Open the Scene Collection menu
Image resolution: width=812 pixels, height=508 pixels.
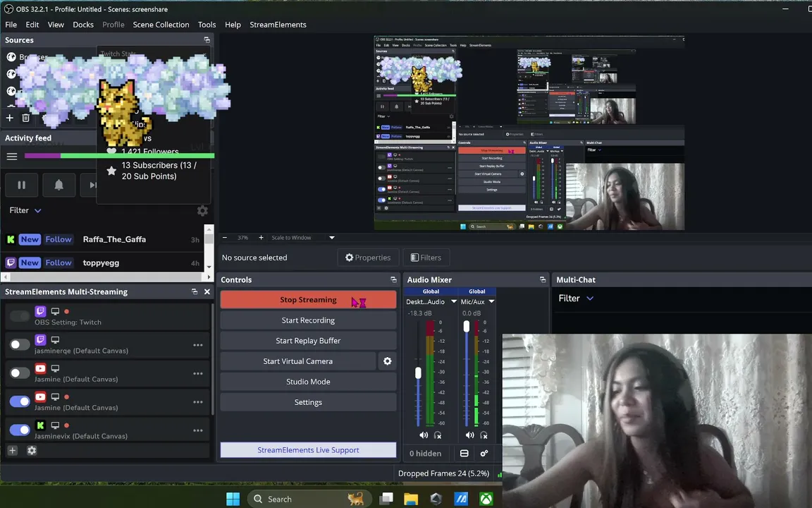[x=161, y=25]
